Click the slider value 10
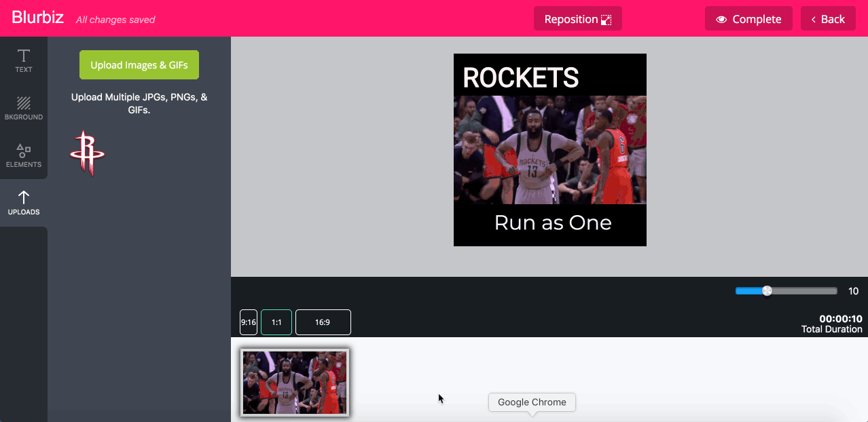The image size is (868, 422). pyautogui.click(x=853, y=291)
